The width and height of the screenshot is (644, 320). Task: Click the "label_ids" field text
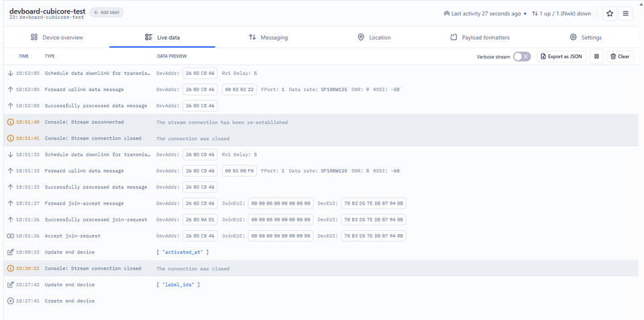tap(178, 284)
